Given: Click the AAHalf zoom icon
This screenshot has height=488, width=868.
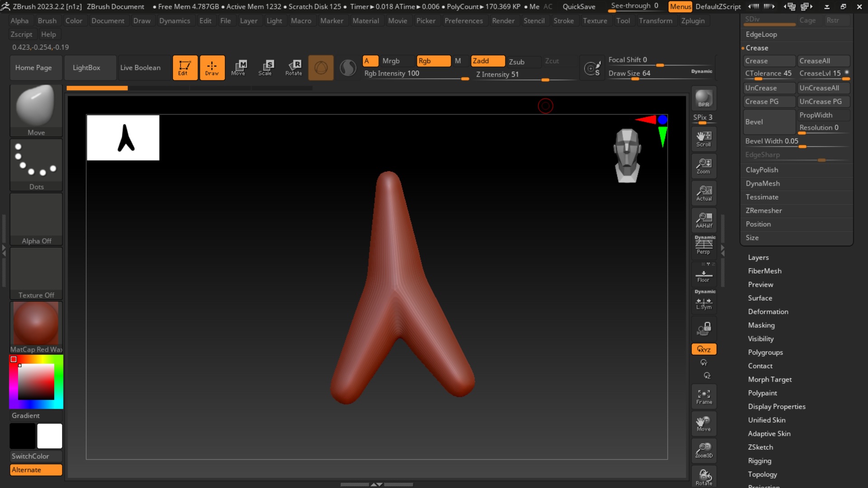Looking at the screenshot, I should pos(703,220).
